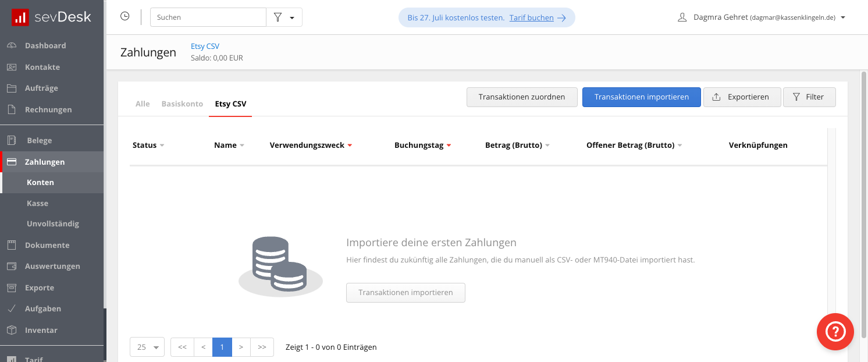868x362 pixels.
Task: Click the Kontakte contact card icon
Action: click(12, 67)
